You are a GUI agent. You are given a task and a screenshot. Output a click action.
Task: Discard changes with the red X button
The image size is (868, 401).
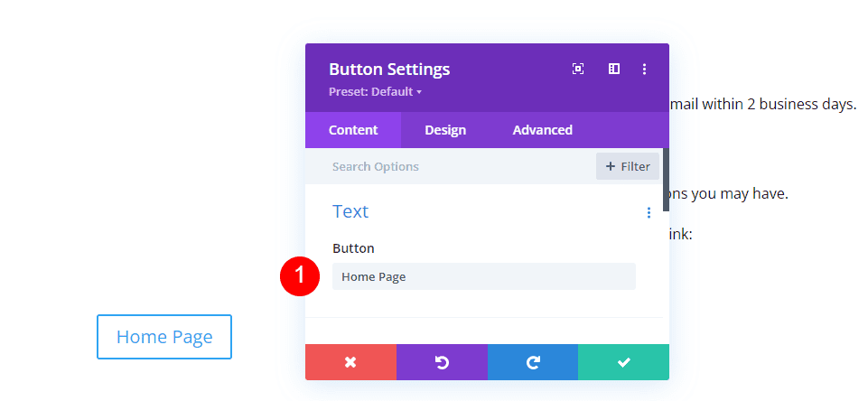coord(350,362)
